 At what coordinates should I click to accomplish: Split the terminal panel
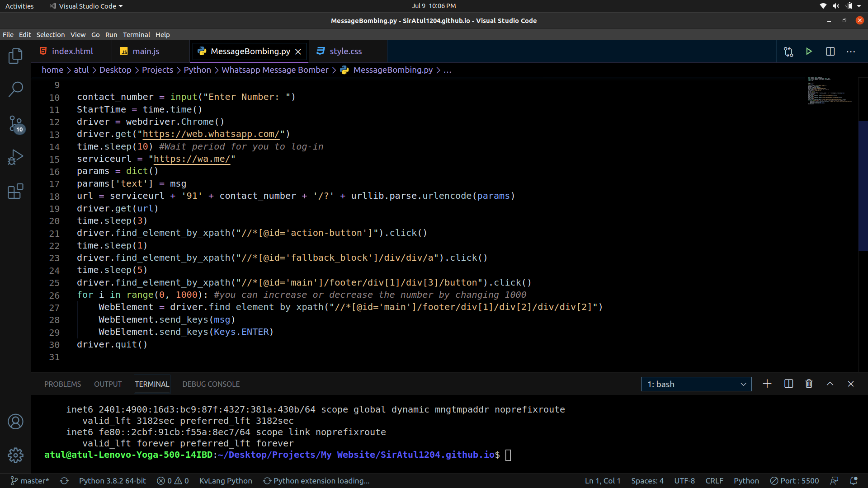pyautogui.click(x=788, y=384)
